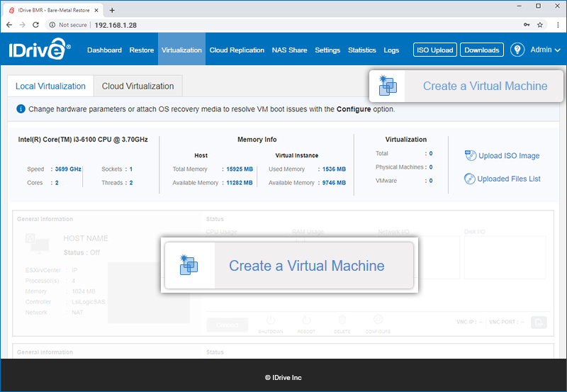Image resolution: width=567 pixels, height=392 pixels.
Task: Go to the Restore page
Action: [141, 50]
